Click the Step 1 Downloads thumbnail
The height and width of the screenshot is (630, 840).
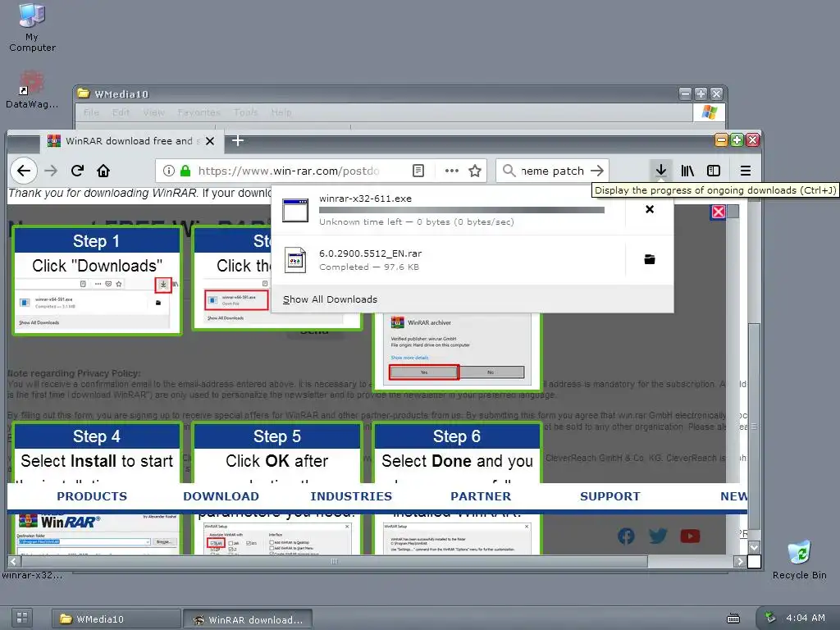97,281
